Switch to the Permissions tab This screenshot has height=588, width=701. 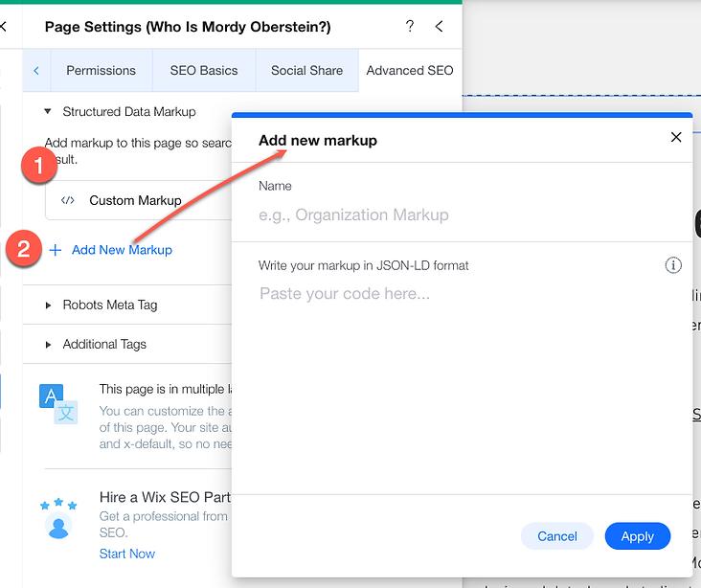(102, 70)
